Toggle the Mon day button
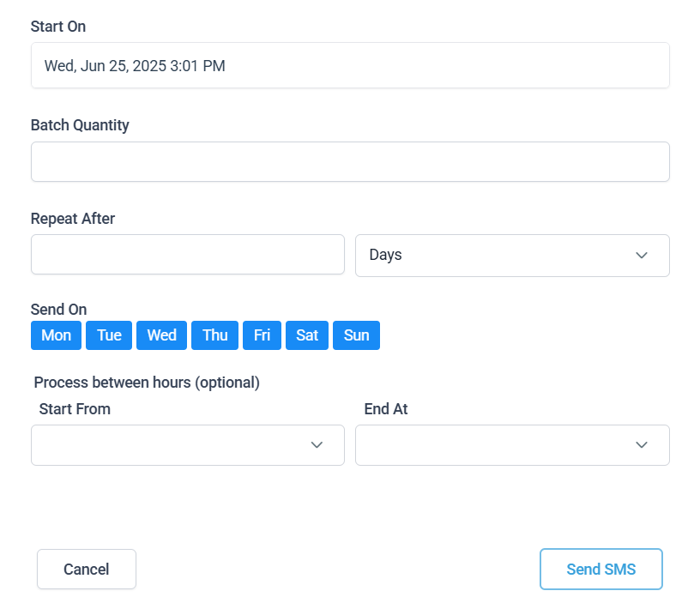Screen dimensions: 700x609 pyautogui.click(x=57, y=335)
